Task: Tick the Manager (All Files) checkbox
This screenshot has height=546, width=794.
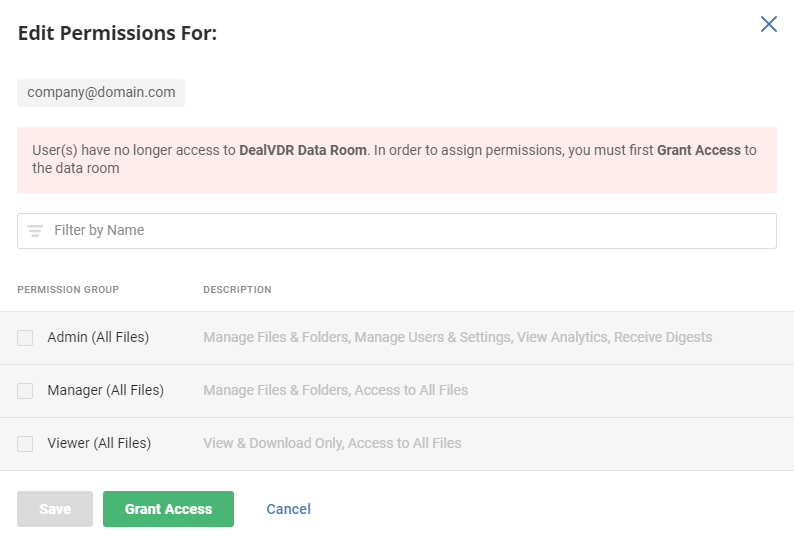Action: pyautogui.click(x=25, y=391)
